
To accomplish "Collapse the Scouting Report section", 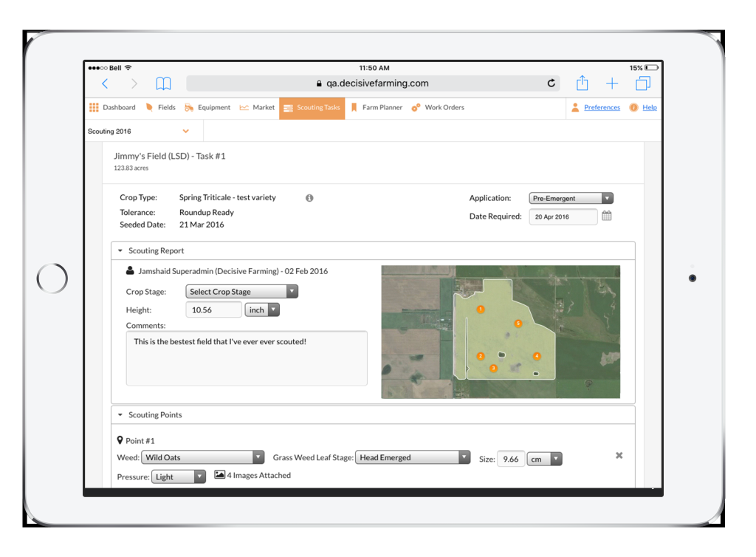I will (120, 250).
